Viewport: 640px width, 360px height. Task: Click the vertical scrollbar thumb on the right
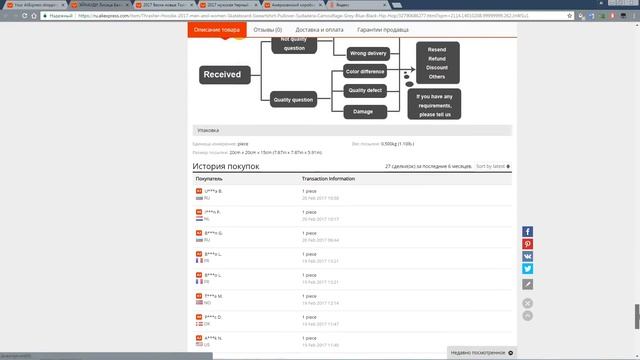(x=637, y=316)
